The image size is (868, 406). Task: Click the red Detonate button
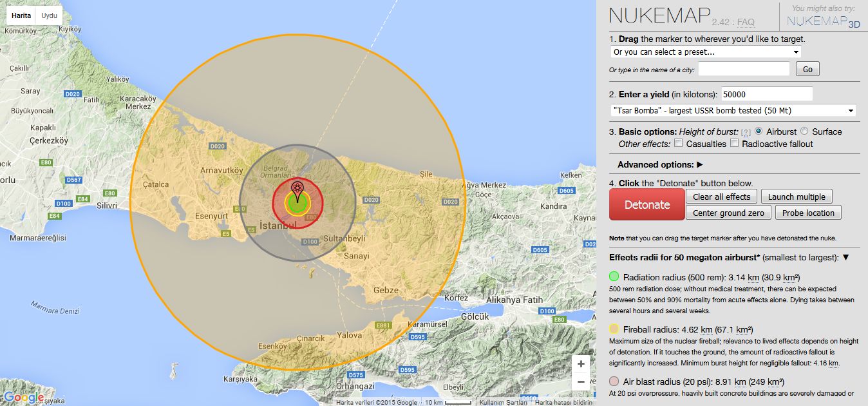(647, 204)
